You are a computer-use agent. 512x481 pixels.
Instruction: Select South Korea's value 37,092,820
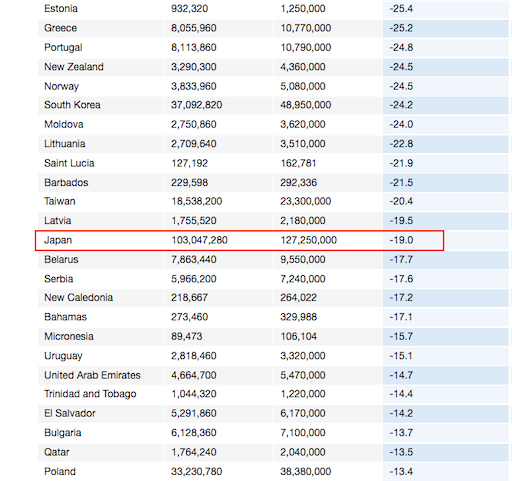click(x=197, y=105)
